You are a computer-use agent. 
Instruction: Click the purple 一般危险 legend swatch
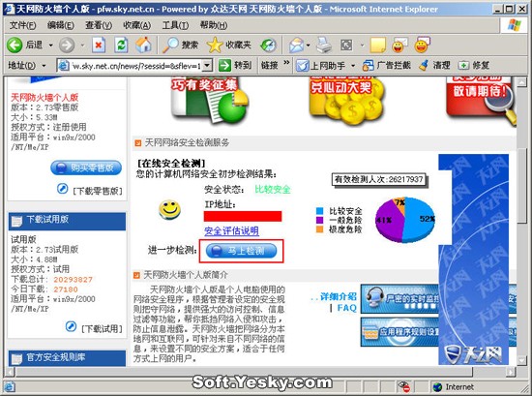(x=319, y=220)
